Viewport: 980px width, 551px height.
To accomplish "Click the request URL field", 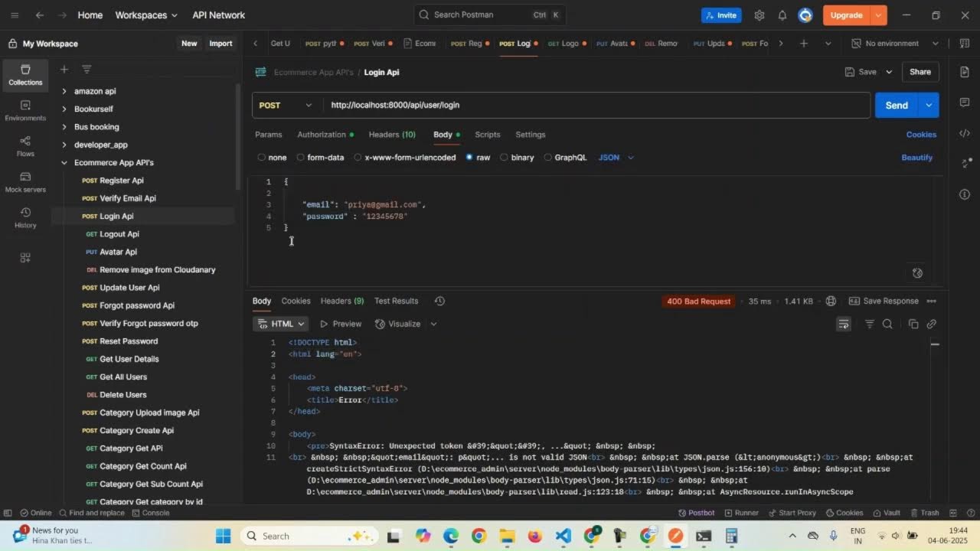I will [x=597, y=105].
